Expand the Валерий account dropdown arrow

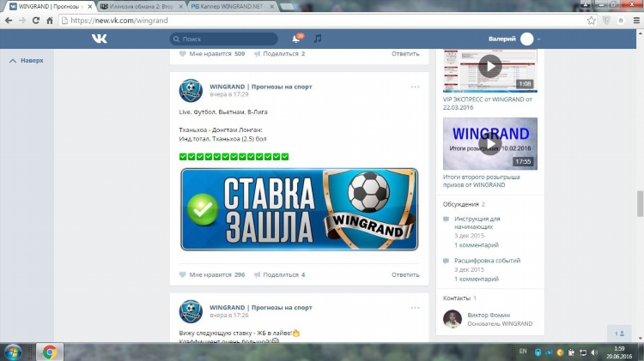coord(538,39)
